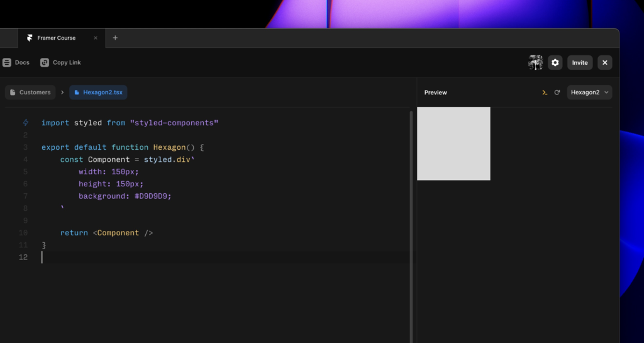Close the code editor panel

click(604, 62)
